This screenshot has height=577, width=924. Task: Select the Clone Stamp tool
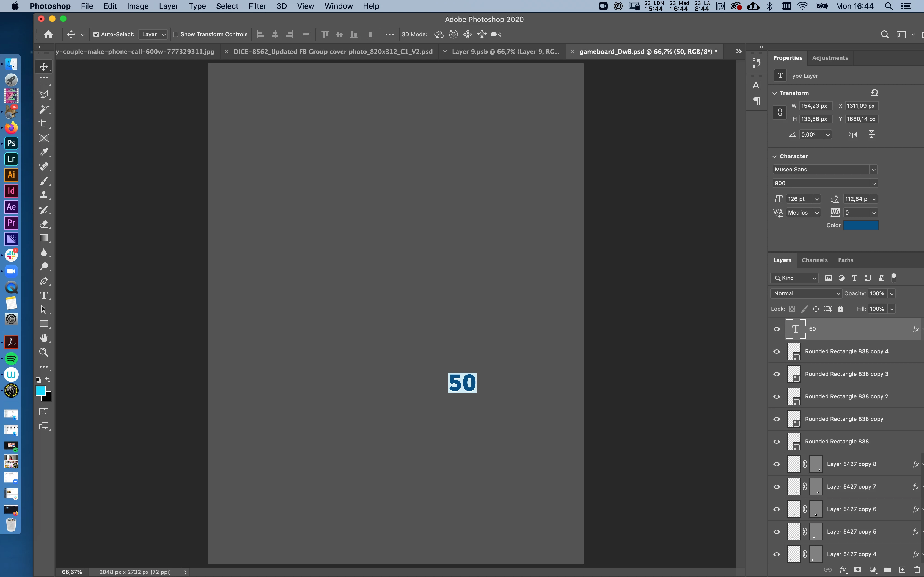(x=44, y=195)
